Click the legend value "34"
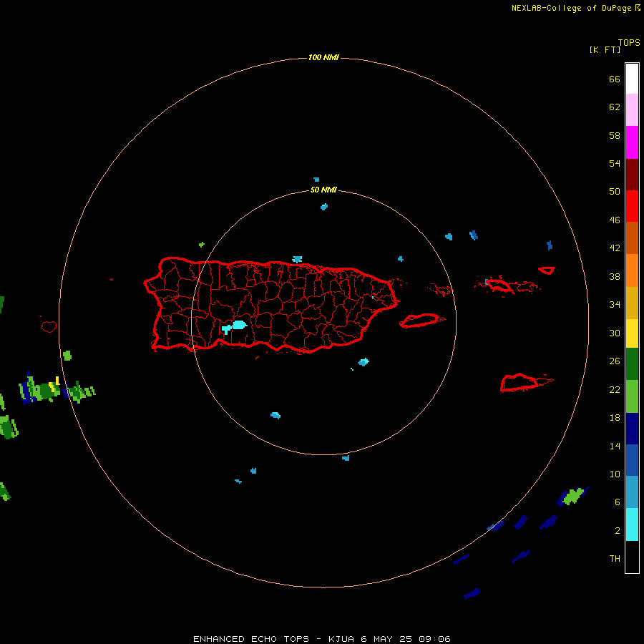Image resolution: width=644 pixels, height=644 pixels. 615,304
